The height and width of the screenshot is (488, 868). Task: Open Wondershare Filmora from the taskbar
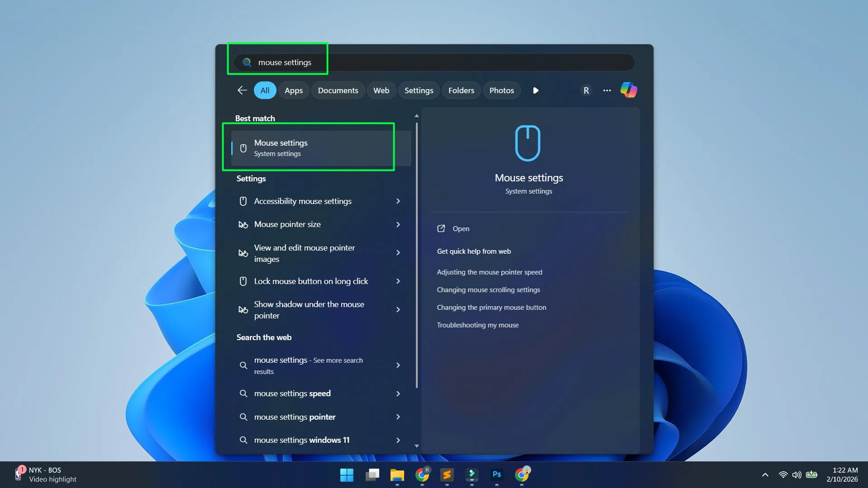coord(472,475)
